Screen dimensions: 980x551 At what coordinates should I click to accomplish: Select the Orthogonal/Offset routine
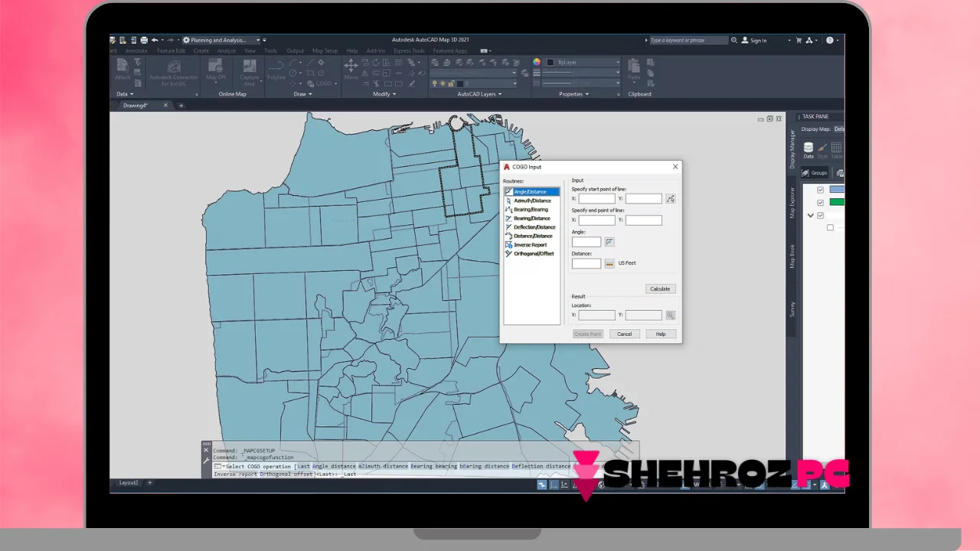coord(531,253)
